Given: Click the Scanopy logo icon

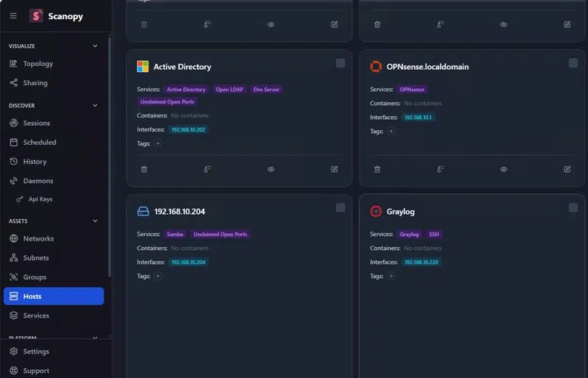Looking at the screenshot, I should pos(36,15).
